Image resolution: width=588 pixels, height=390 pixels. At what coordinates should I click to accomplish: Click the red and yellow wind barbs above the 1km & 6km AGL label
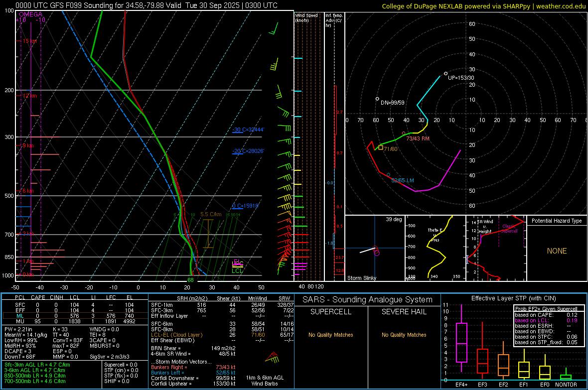coord(273,358)
